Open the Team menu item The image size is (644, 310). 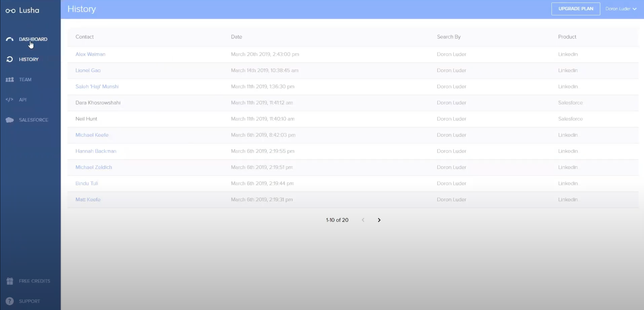tap(25, 79)
